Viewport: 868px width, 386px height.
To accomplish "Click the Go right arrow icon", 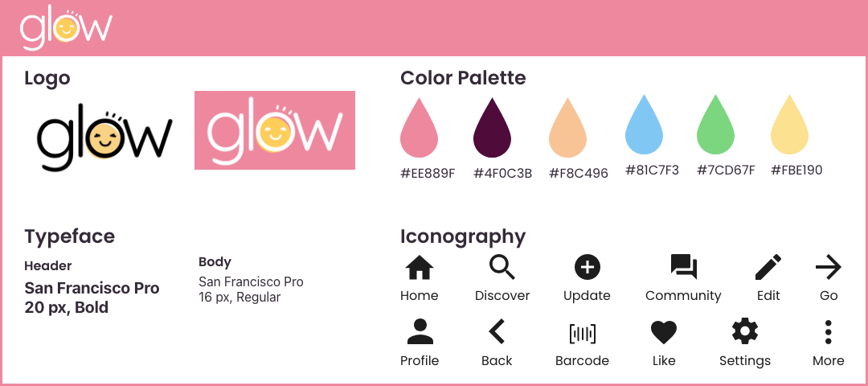I will (828, 268).
